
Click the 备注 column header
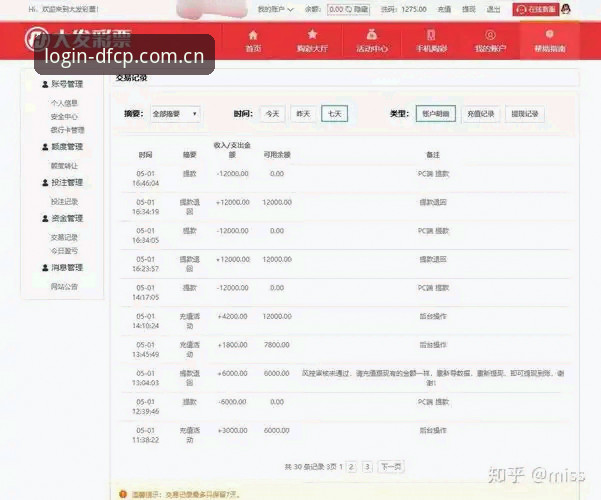[433, 155]
